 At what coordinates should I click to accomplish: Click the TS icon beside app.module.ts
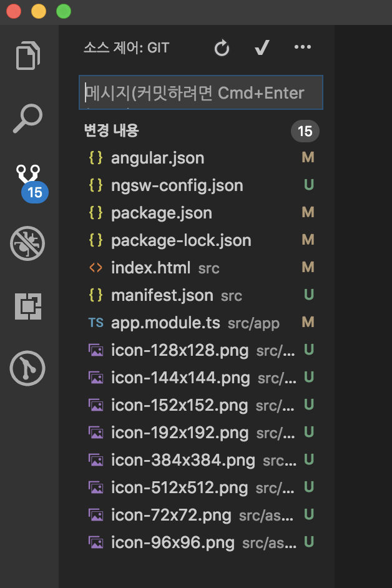96,323
